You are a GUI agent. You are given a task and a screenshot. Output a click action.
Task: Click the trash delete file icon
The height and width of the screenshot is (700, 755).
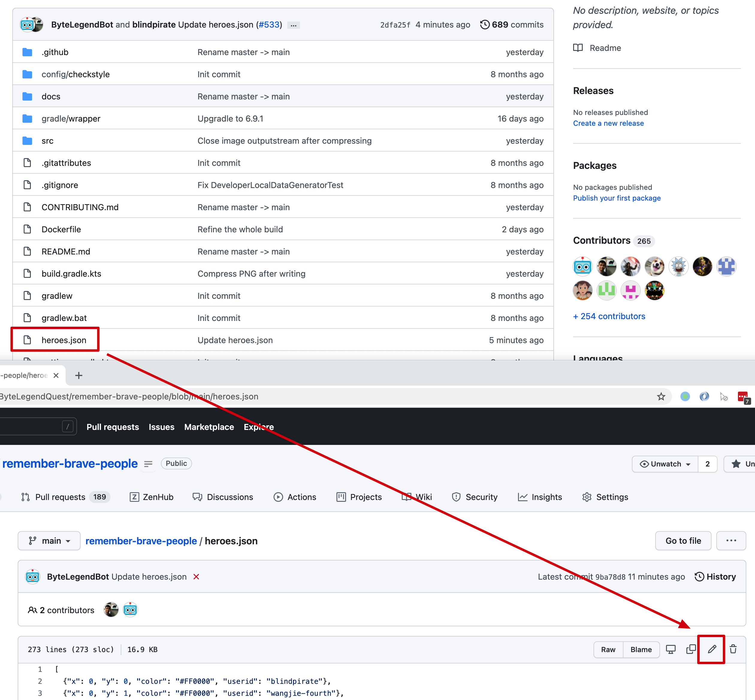(x=733, y=649)
